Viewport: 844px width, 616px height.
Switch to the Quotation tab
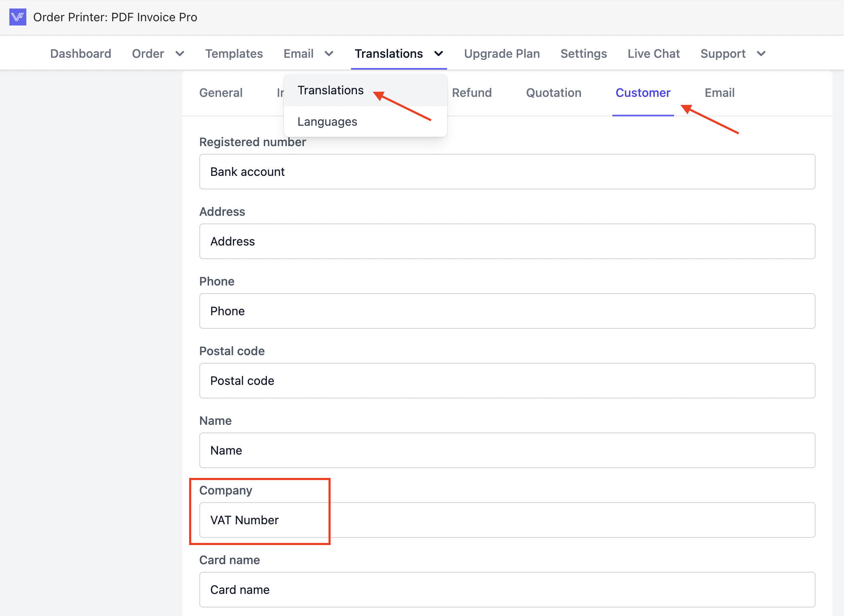553,93
